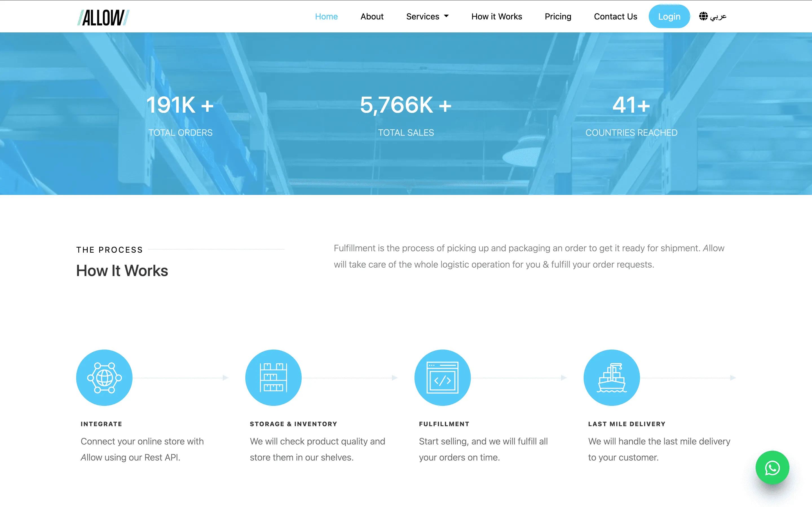The image size is (812, 507).
Task: Go to the Home nav item
Action: click(x=326, y=16)
